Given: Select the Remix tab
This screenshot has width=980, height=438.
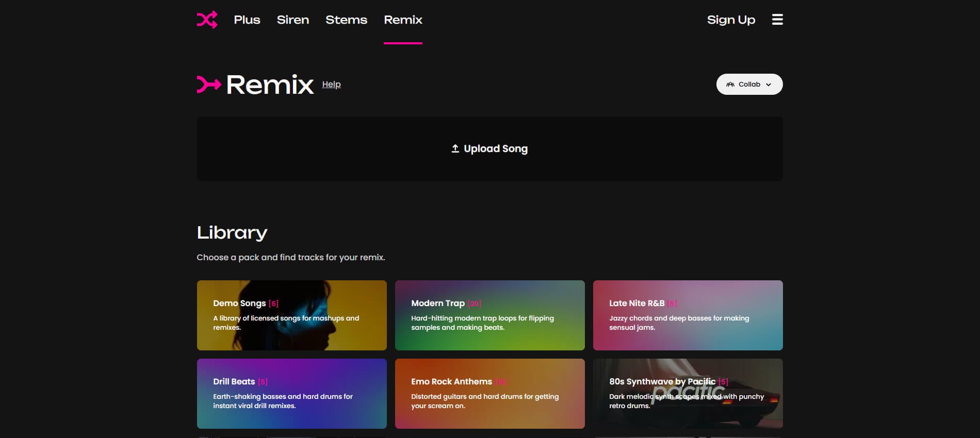Looking at the screenshot, I should 403,20.
